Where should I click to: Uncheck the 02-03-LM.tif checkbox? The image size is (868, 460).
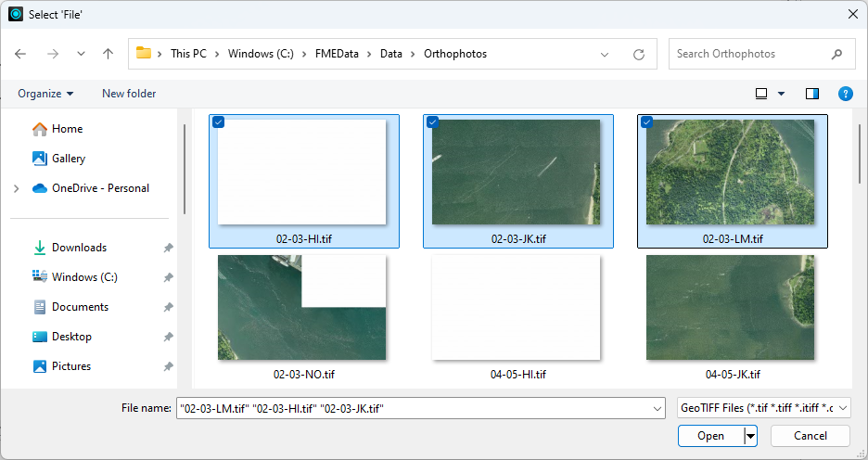[x=646, y=121]
